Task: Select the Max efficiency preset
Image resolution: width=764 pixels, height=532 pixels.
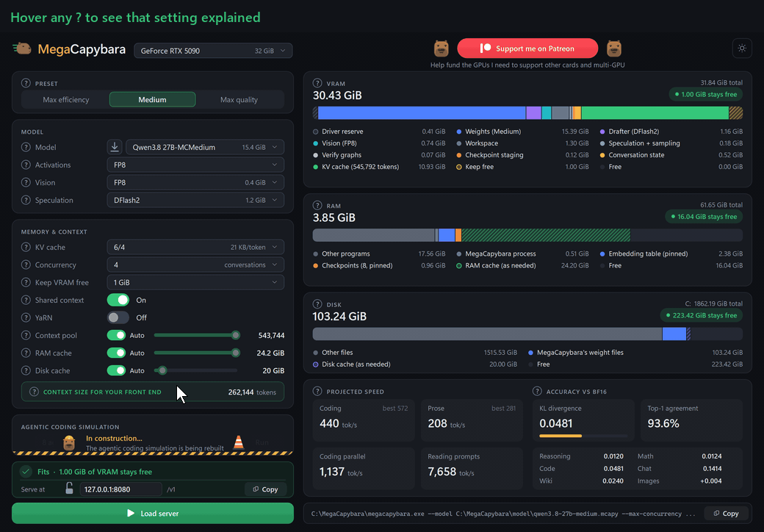Action: pyautogui.click(x=66, y=99)
